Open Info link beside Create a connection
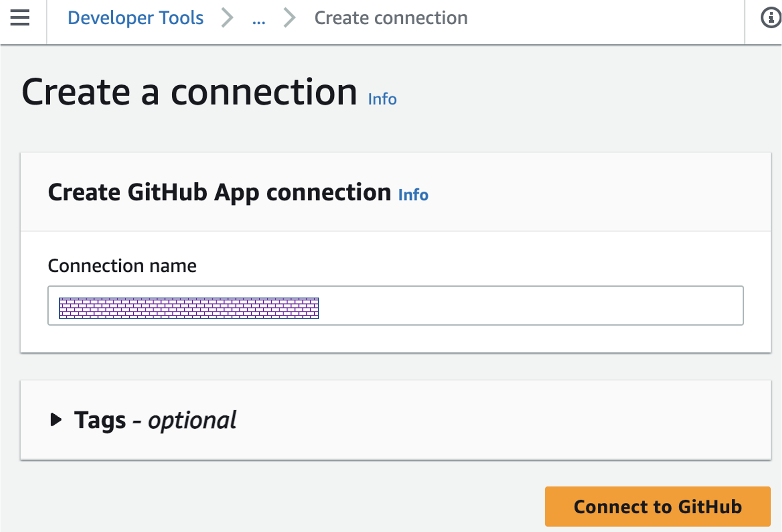The height and width of the screenshot is (532, 782). pos(382,99)
